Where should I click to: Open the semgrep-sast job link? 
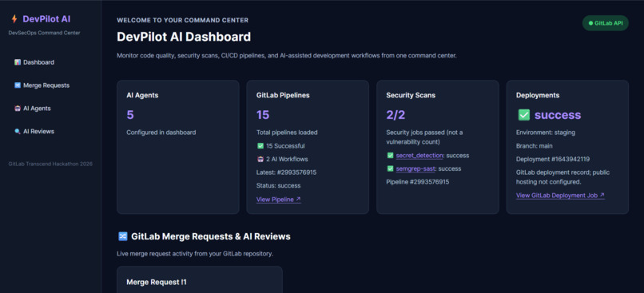pyautogui.click(x=415, y=168)
